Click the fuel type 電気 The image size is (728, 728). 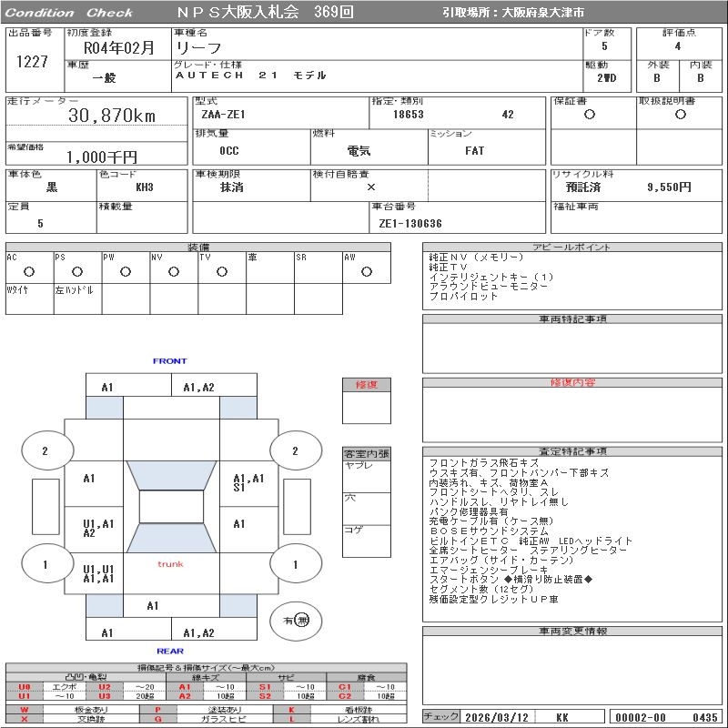359,150
